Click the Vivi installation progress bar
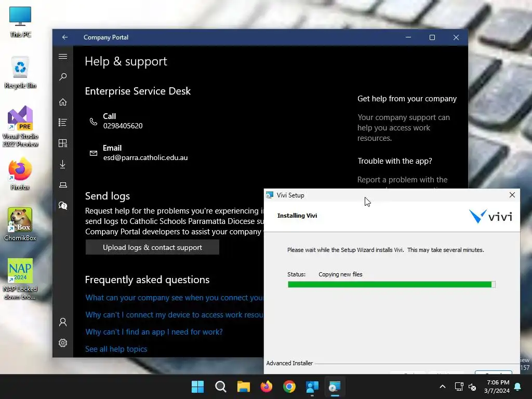Image resolution: width=532 pixels, height=399 pixels. (392, 284)
